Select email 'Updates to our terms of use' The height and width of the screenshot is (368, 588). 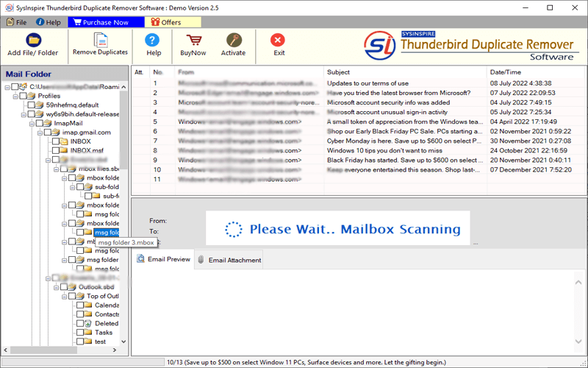(367, 83)
